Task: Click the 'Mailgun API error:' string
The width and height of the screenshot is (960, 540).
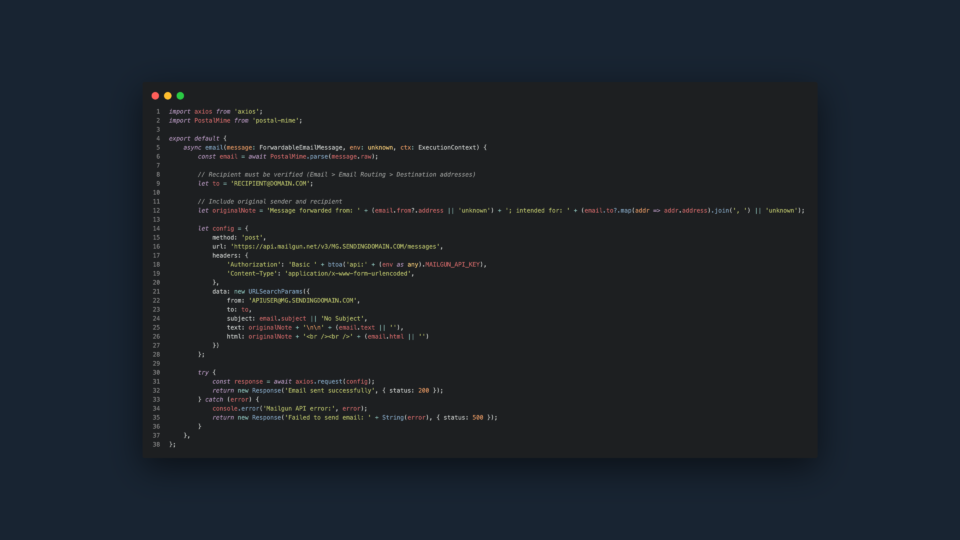Action: (299, 408)
